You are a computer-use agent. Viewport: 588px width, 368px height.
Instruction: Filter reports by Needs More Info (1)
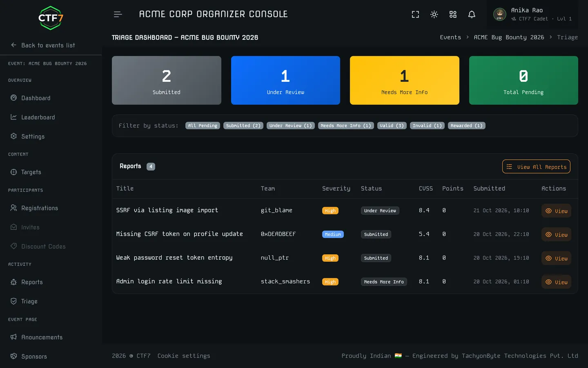[x=346, y=126]
